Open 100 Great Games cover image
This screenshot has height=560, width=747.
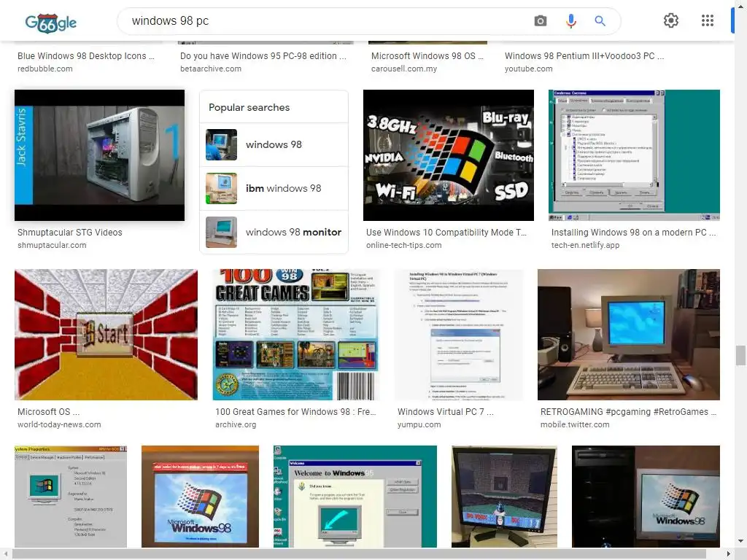[x=295, y=335]
